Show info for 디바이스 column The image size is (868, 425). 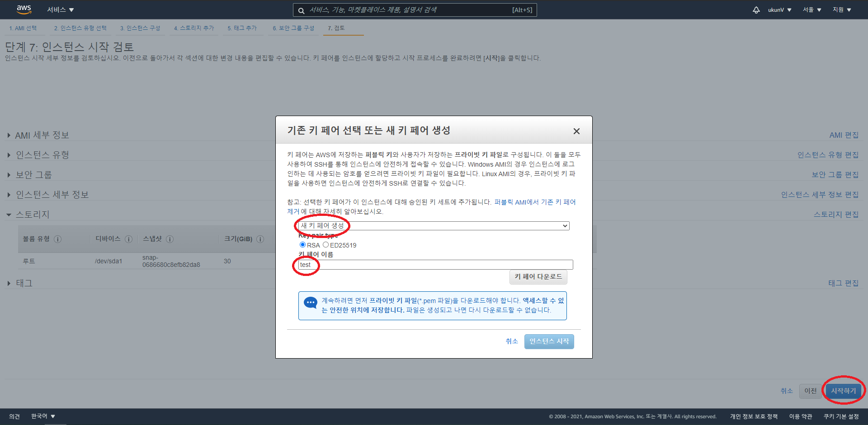tap(128, 239)
